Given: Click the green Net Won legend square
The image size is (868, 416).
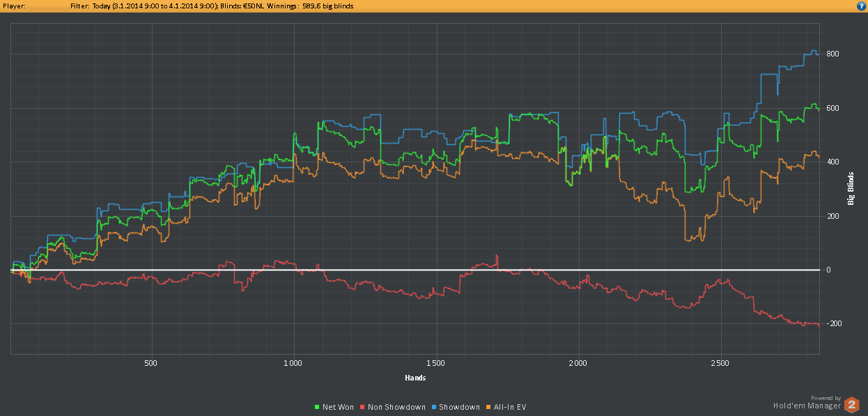Looking at the screenshot, I should pos(318,407).
